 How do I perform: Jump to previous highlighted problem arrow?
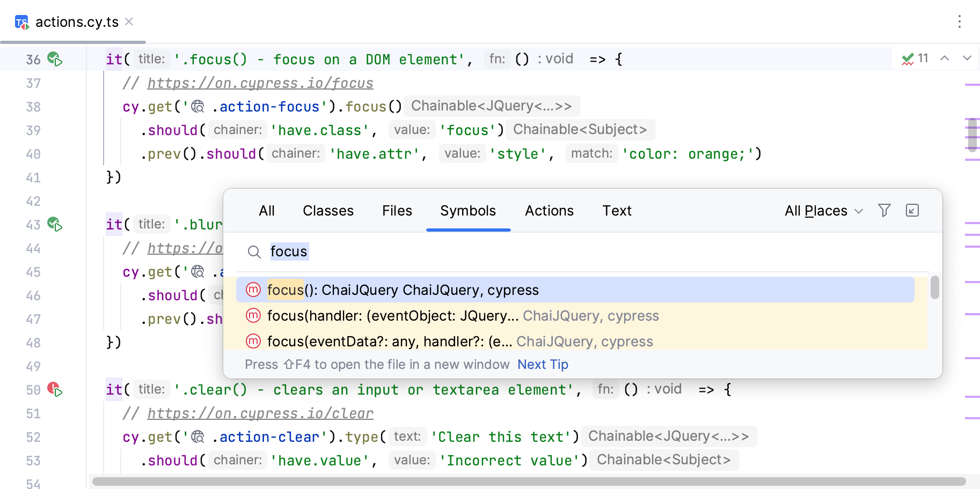(x=945, y=58)
